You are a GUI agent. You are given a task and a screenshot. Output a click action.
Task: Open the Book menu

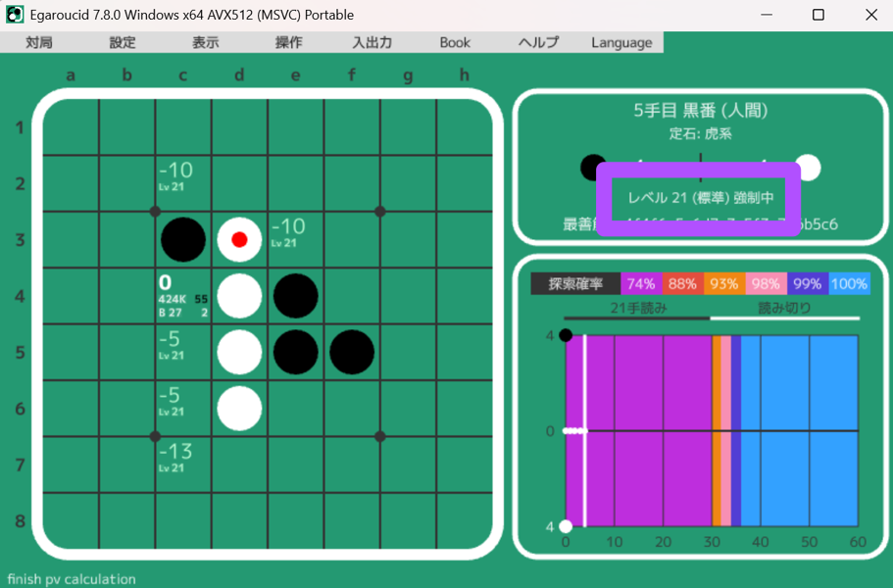tap(455, 42)
